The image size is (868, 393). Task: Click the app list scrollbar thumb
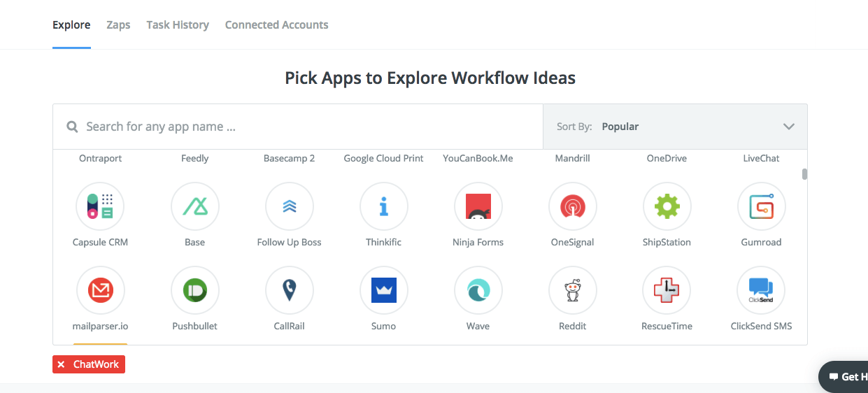pos(804,174)
